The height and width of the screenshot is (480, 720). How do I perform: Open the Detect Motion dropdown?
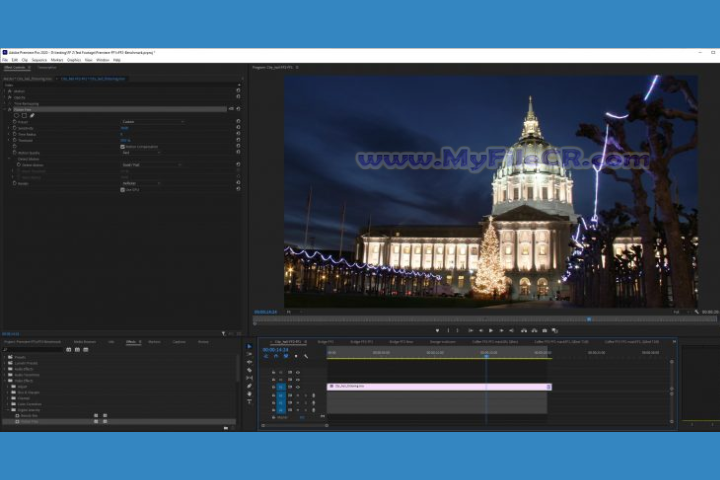click(152, 164)
